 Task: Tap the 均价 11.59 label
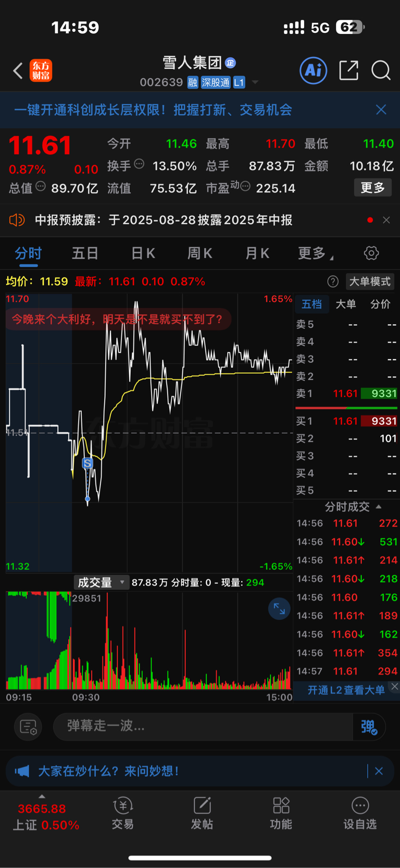tap(36, 282)
